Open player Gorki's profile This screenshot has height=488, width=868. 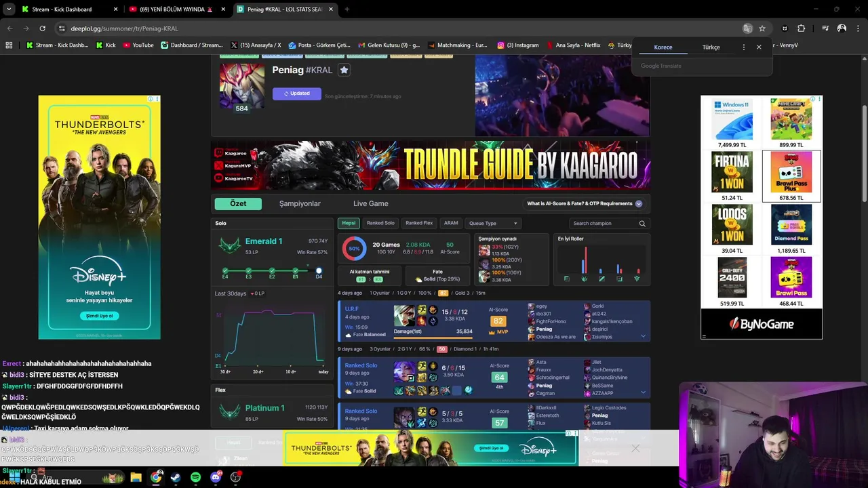pyautogui.click(x=597, y=306)
